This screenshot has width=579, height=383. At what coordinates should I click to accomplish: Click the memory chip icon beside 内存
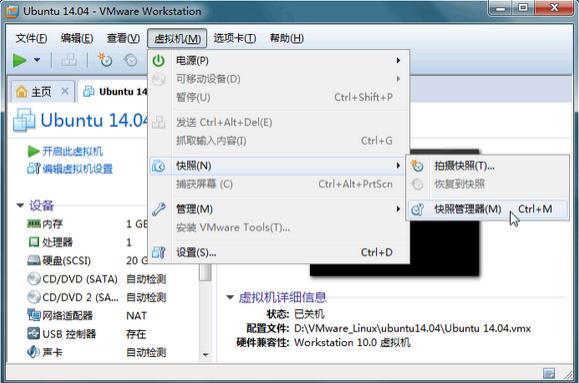click(x=34, y=223)
